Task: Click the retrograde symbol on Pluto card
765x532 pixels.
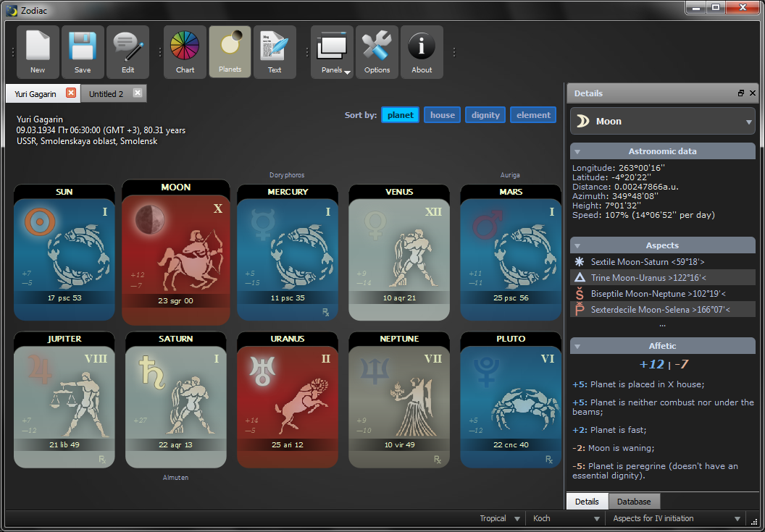Action: (x=549, y=460)
